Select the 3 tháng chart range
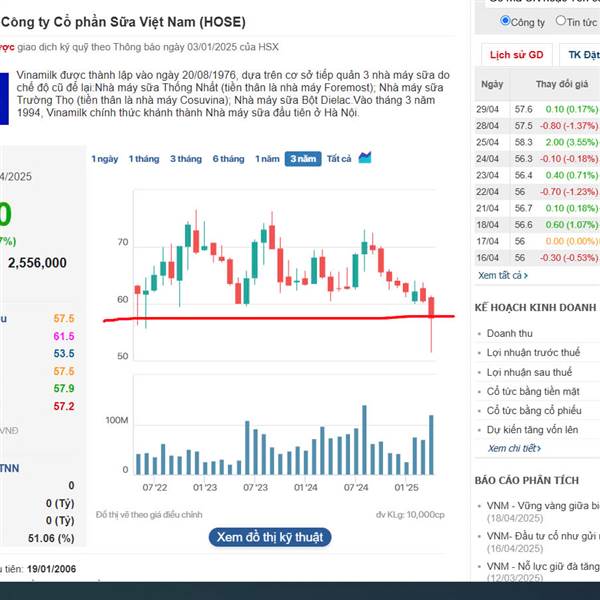Screen dimensions: 600x600 coord(186,159)
